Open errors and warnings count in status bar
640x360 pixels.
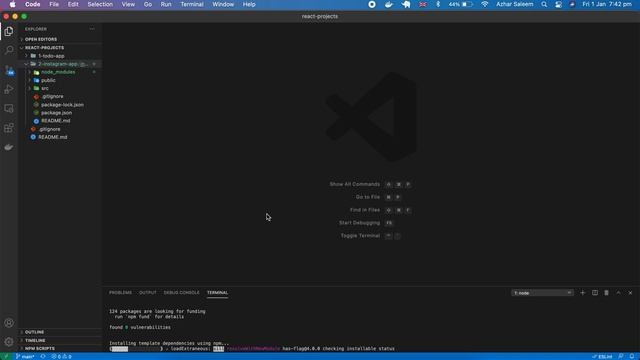[61, 356]
